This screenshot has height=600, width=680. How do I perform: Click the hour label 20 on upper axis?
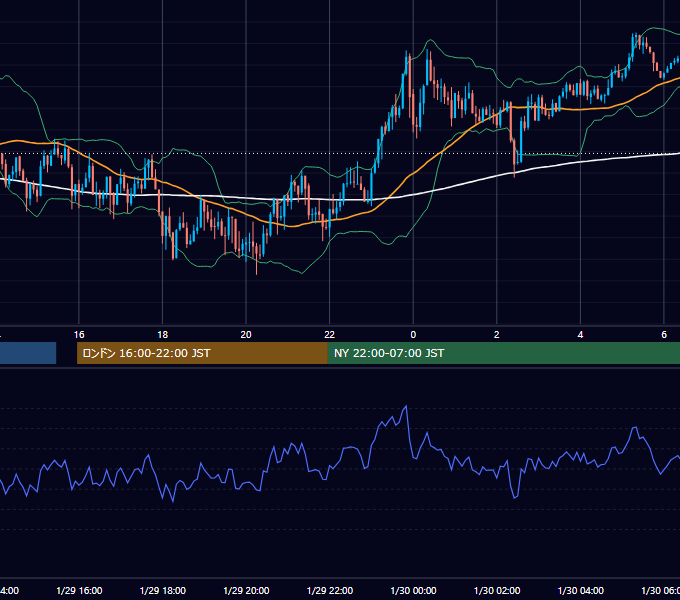tap(246, 334)
